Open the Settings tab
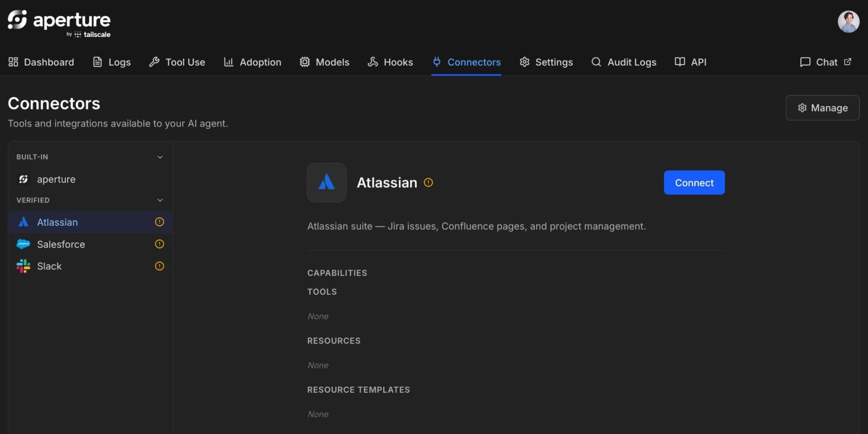The width and height of the screenshot is (868, 434). coord(546,62)
